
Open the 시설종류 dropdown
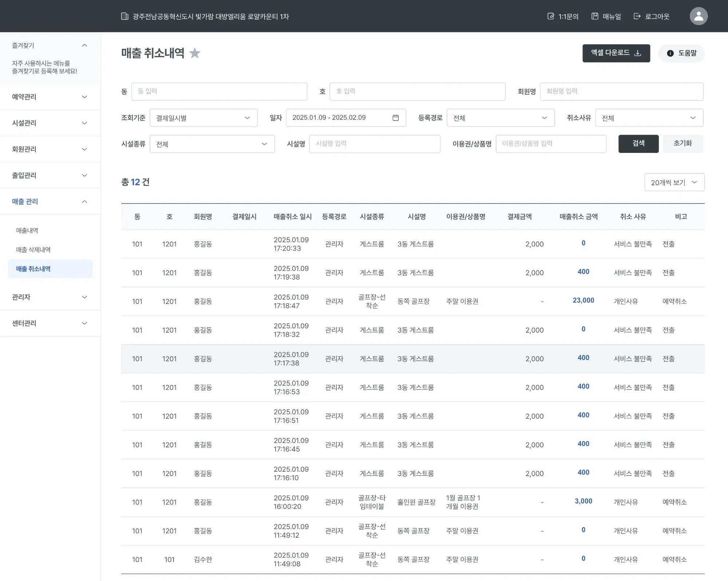212,144
